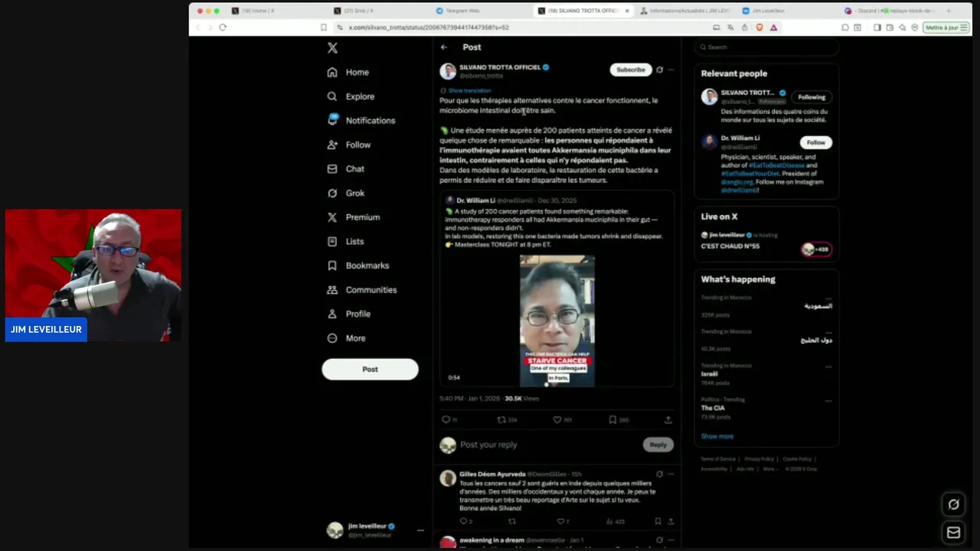Click the white Post button

click(x=370, y=369)
